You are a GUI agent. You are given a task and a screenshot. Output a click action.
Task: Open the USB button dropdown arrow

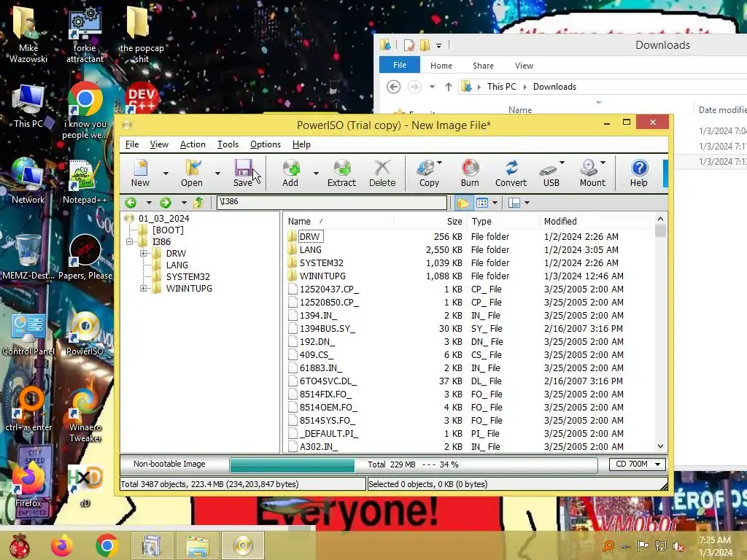(x=562, y=163)
